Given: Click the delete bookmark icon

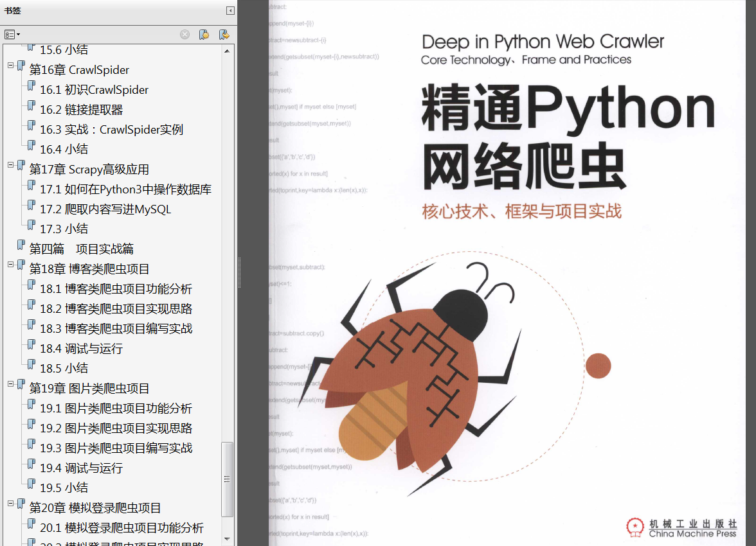Looking at the screenshot, I should 184,35.
